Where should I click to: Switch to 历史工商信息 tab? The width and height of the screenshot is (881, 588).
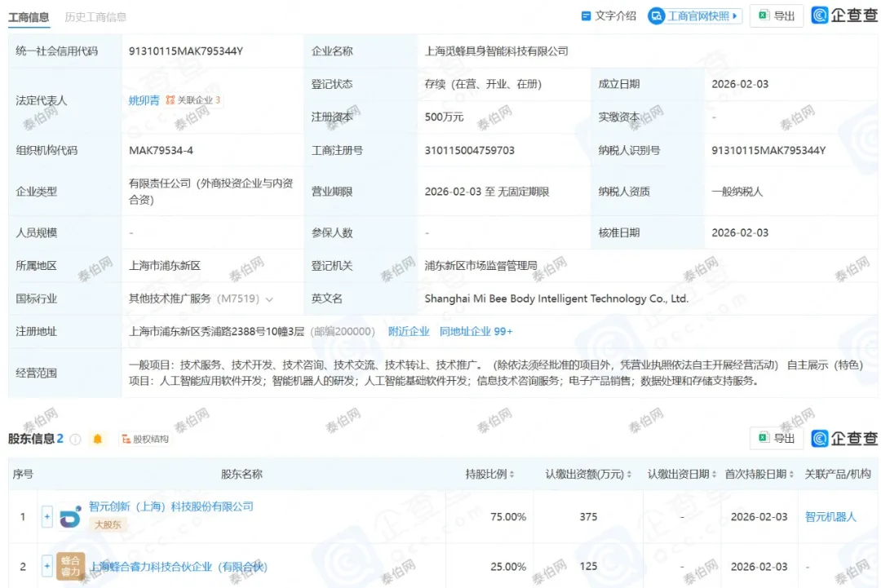pos(95,17)
